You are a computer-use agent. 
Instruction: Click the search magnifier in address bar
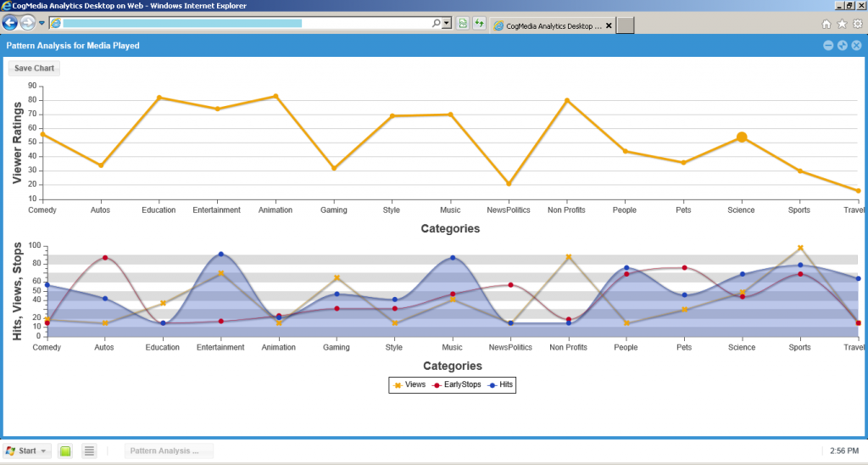click(x=437, y=23)
